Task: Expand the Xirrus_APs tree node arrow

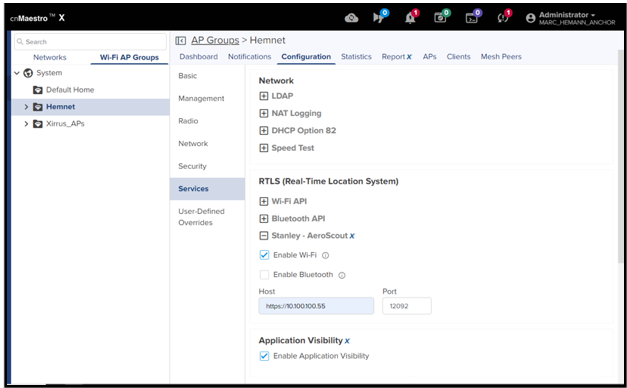Action: click(26, 124)
